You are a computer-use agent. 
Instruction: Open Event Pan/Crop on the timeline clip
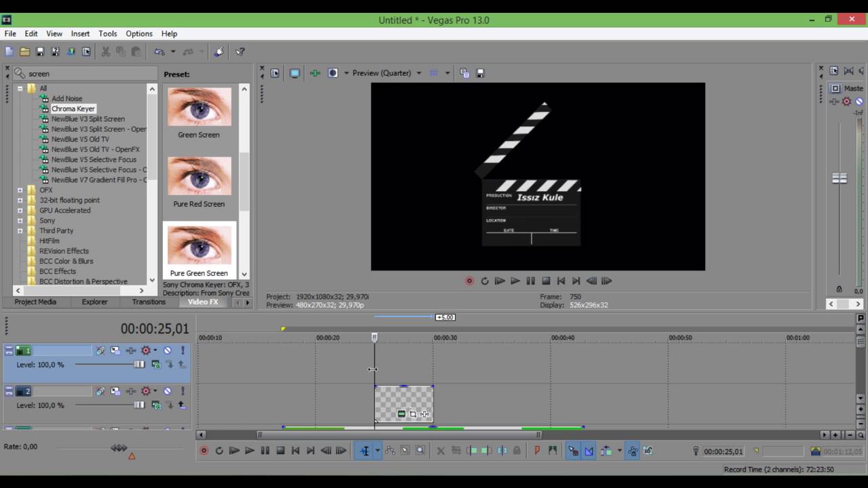point(413,414)
